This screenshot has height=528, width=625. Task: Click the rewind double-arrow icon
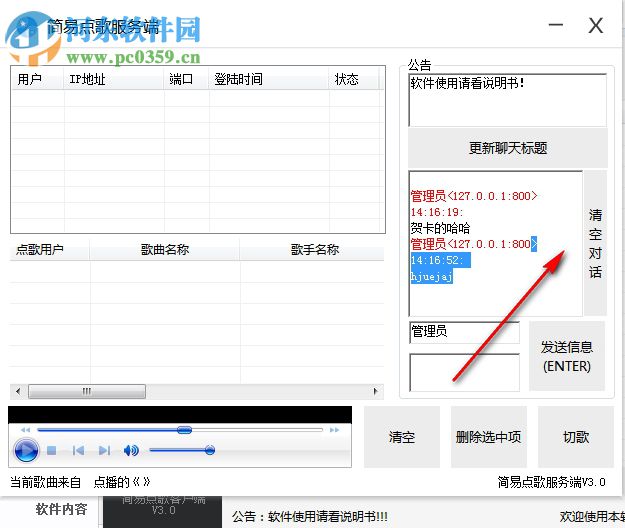25,430
